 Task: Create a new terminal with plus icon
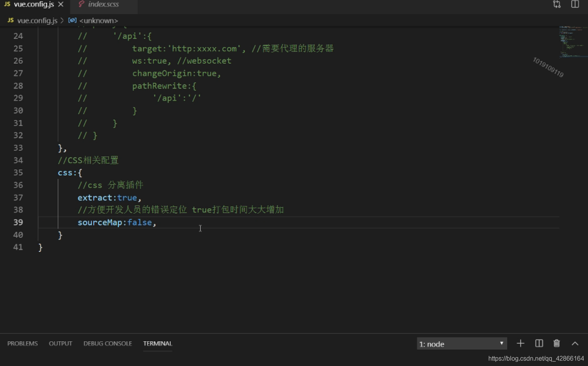point(520,344)
